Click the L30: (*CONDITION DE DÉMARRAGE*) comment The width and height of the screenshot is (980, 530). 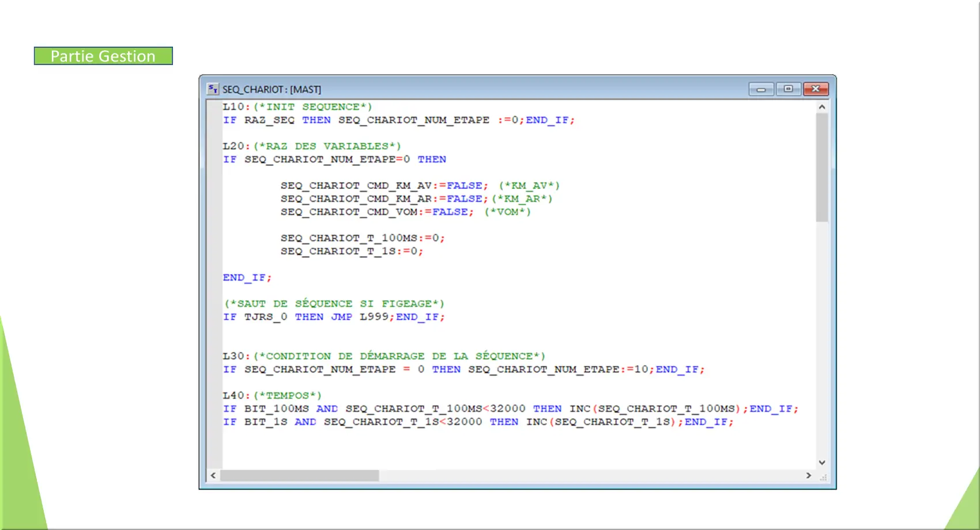384,356
